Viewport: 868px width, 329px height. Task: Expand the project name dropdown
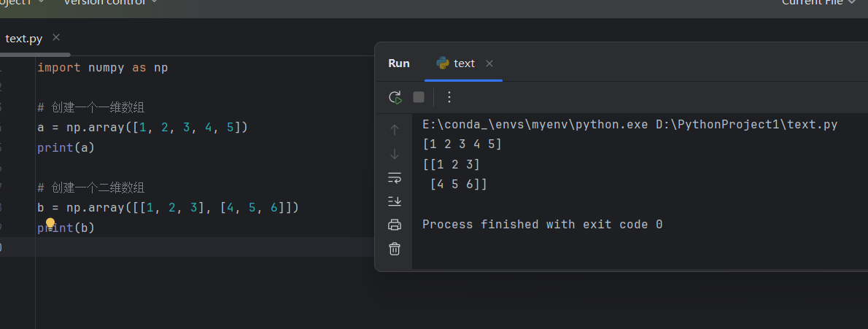22,2
